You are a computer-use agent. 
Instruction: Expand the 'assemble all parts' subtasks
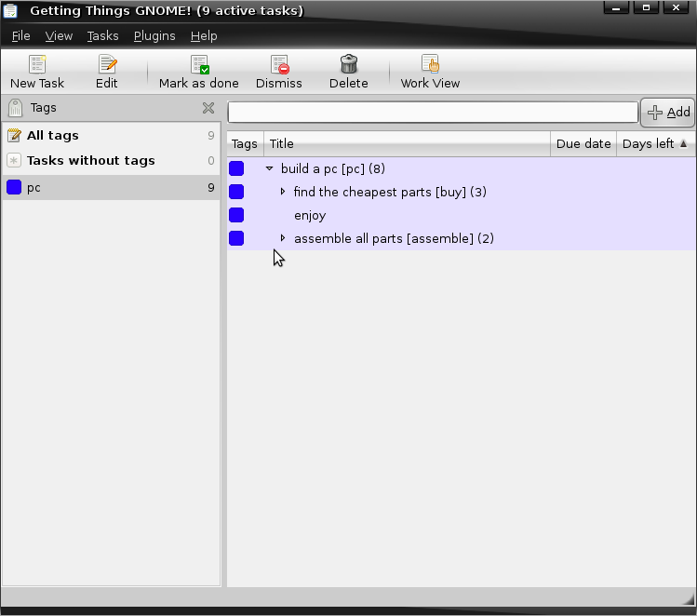tap(283, 238)
